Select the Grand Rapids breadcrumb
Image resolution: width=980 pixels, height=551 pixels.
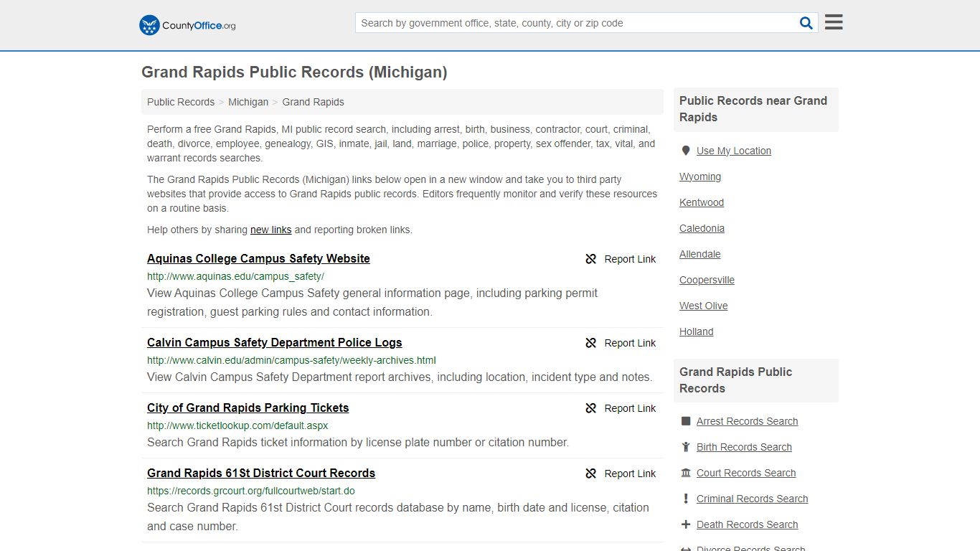tap(313, 102)
